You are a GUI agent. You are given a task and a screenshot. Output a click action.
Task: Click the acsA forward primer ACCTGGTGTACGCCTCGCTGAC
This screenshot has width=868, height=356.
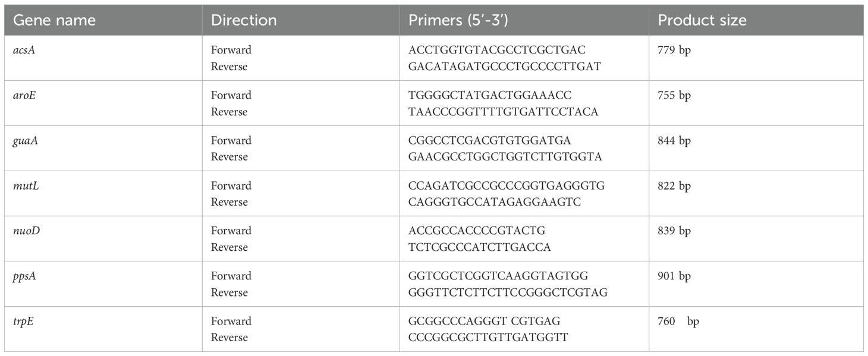[x=496, y=50]
